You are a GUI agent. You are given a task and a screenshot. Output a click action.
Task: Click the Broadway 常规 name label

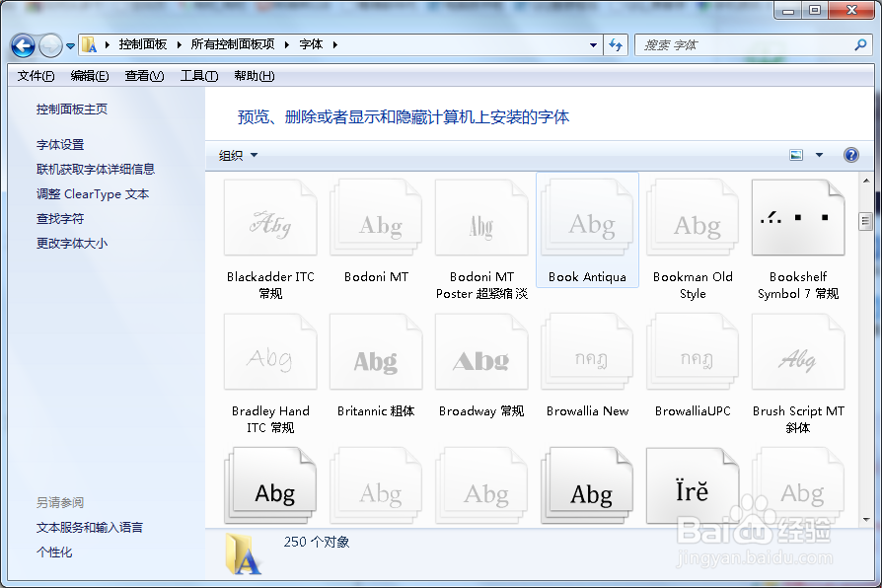pos(481,411)
